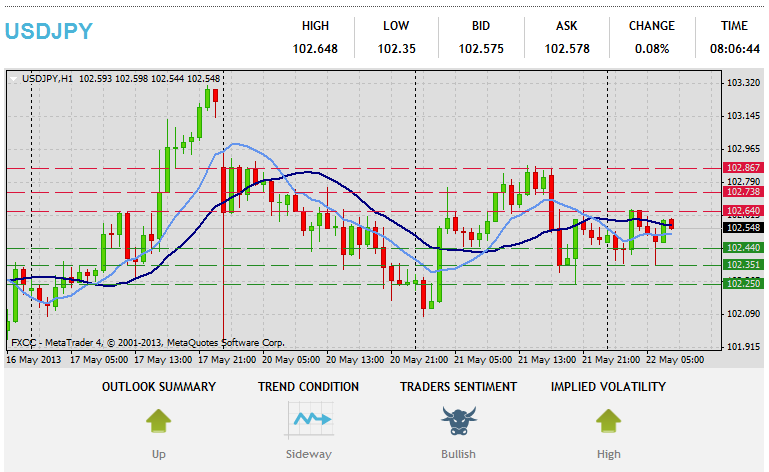Click the 17 May 13:00 time axis label
The image size is (769, 472).
(x=163, y=360)
